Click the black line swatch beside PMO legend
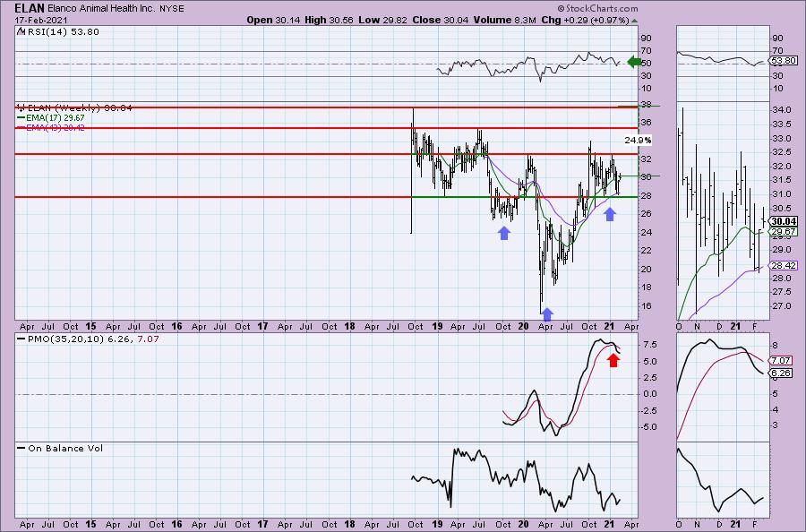Viewport: 806px width, 532px height. (x=21, y=339)
